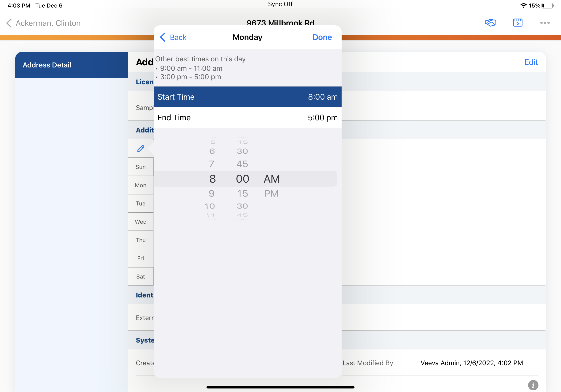
Task: Choose PM in the time picker
Action: tap(271, 194)
